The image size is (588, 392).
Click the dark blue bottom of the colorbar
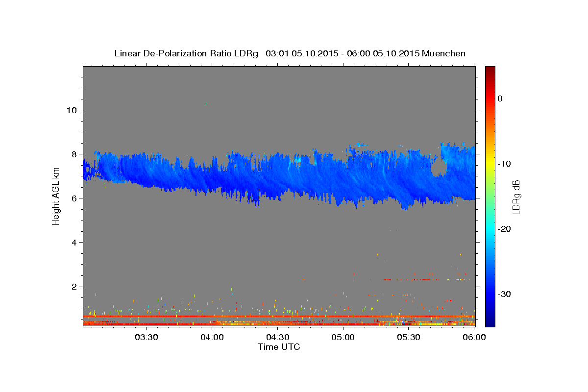pyautogui.click(x=490, y=322)
